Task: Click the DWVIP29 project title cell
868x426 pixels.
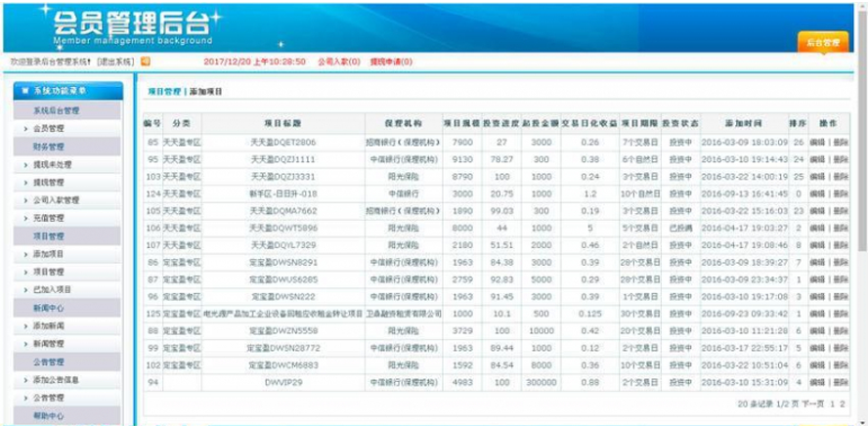Action: click(283, 382)
